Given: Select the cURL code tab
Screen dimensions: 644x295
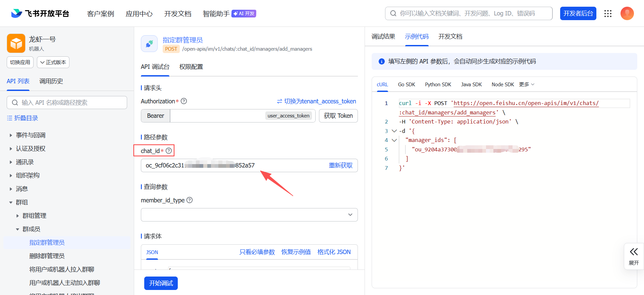Looking at the screenshot, I should click(x=382, y=85).
